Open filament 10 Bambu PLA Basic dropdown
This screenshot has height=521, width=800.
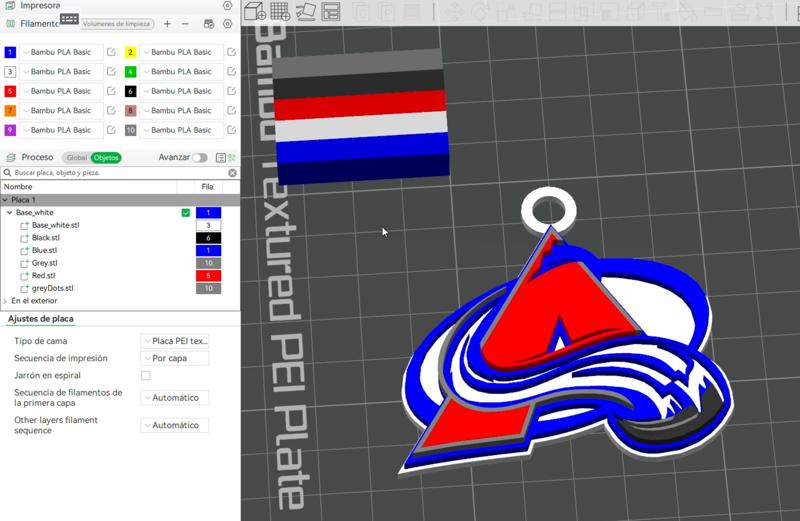pyautogui.click(x=182, y=130)
